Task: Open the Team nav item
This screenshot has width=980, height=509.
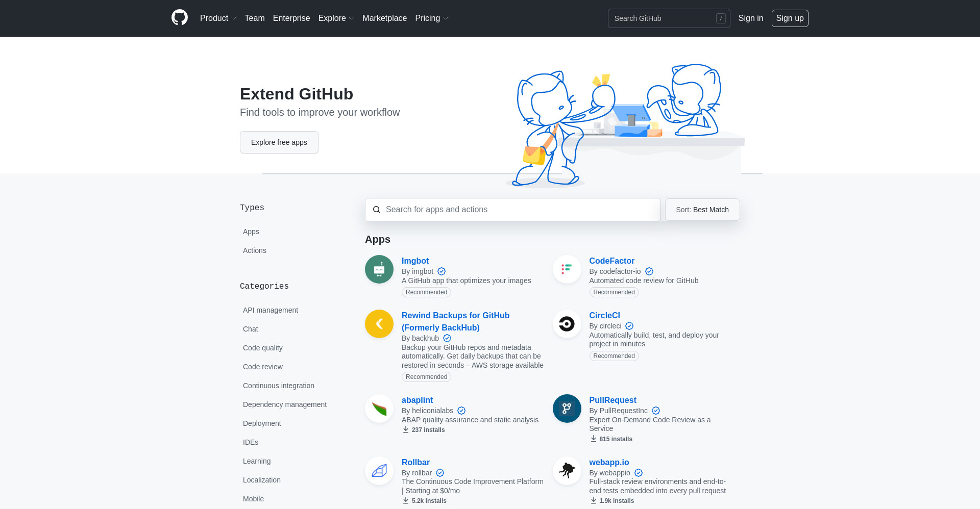Action: pos(255,18)
